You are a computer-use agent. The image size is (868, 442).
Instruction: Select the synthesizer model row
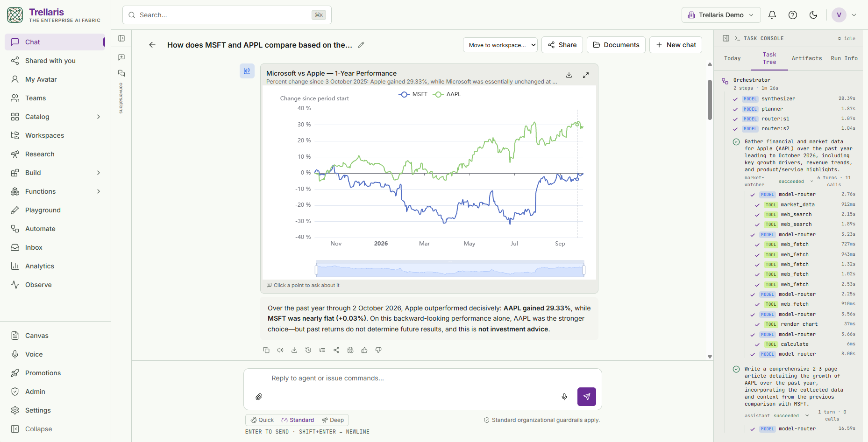coord(794,99)
